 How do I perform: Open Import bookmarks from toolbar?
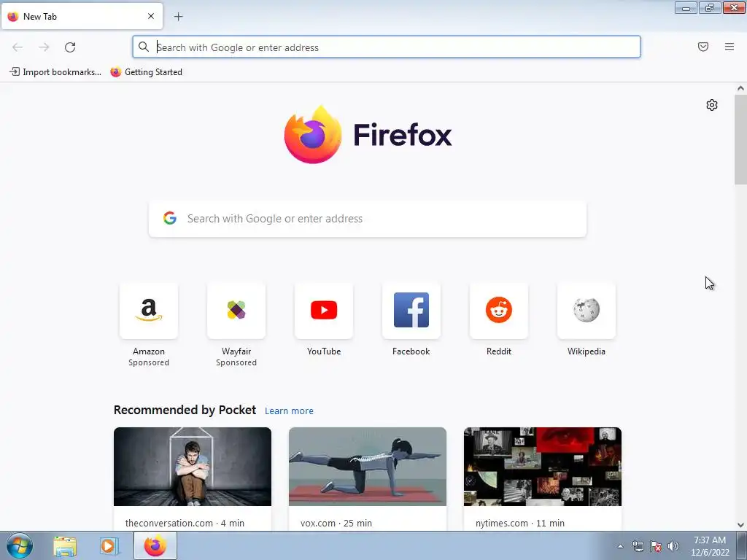click(x=55, y=72)
